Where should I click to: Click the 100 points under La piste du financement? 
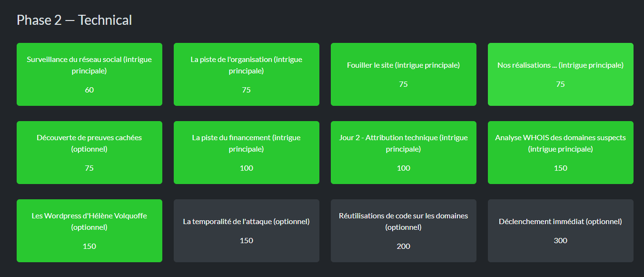246,168
